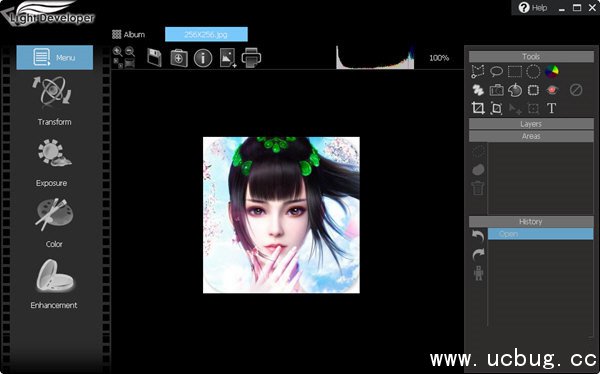
Task: Select the rounded-square selection tool
Action: point(533,90)
